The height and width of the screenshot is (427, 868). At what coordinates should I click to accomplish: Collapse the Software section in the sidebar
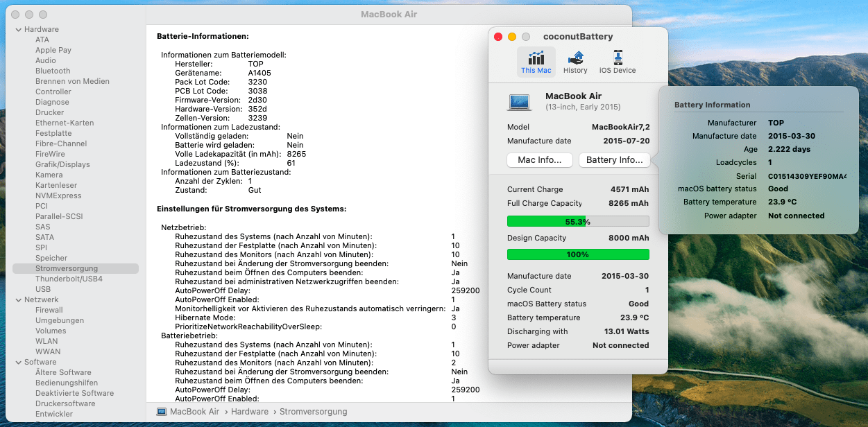[x=18, y=362]
